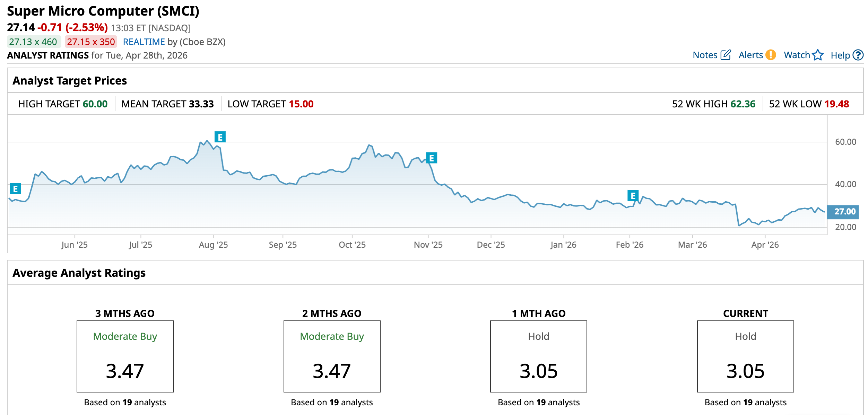Click the green bid price 27.13 x 460

click(x=33, y=42)
